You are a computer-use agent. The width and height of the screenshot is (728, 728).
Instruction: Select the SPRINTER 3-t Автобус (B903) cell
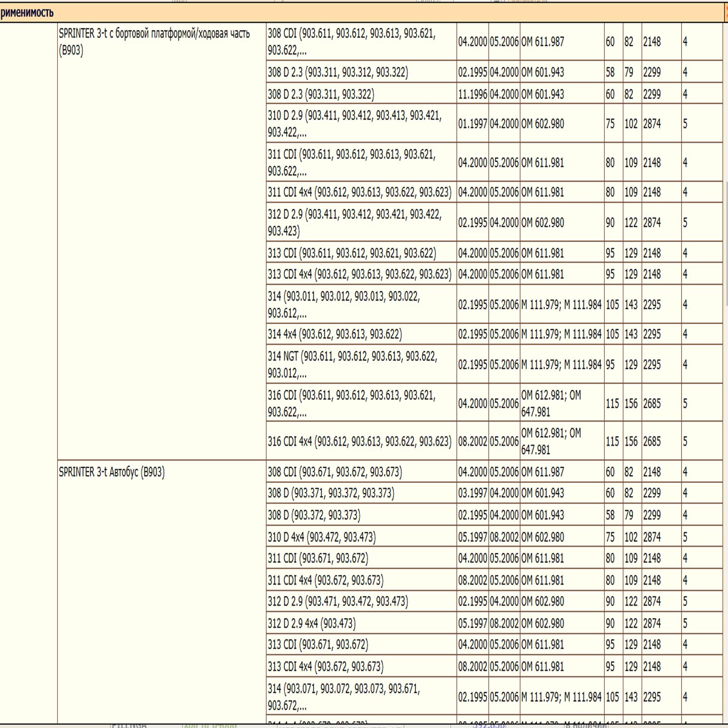112,472
